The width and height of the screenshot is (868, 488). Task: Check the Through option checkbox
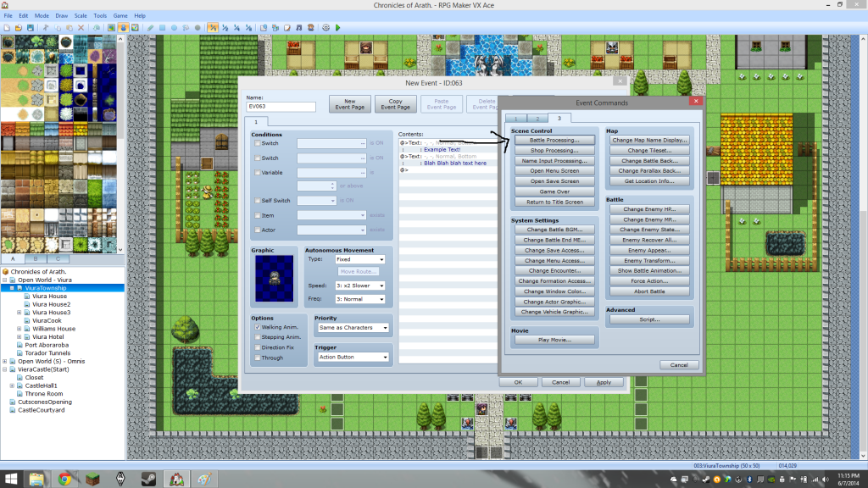[x=258, y=358]
